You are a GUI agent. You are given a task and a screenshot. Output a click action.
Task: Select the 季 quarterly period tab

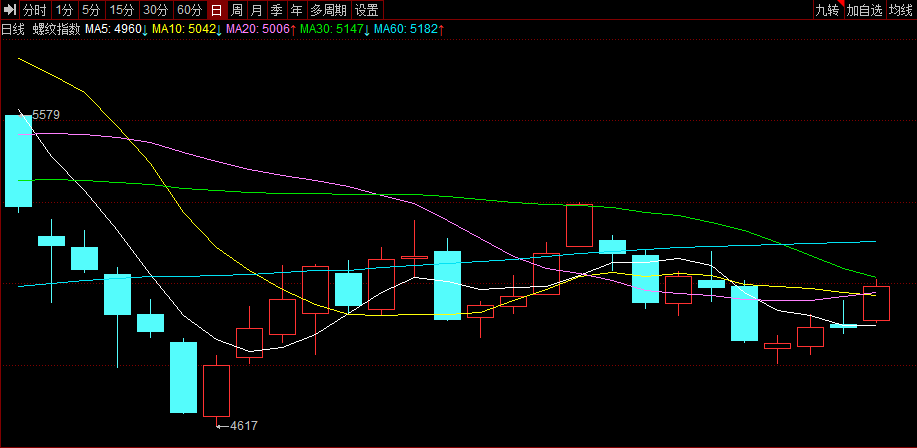pyautogui.click(x=277, y=9)
